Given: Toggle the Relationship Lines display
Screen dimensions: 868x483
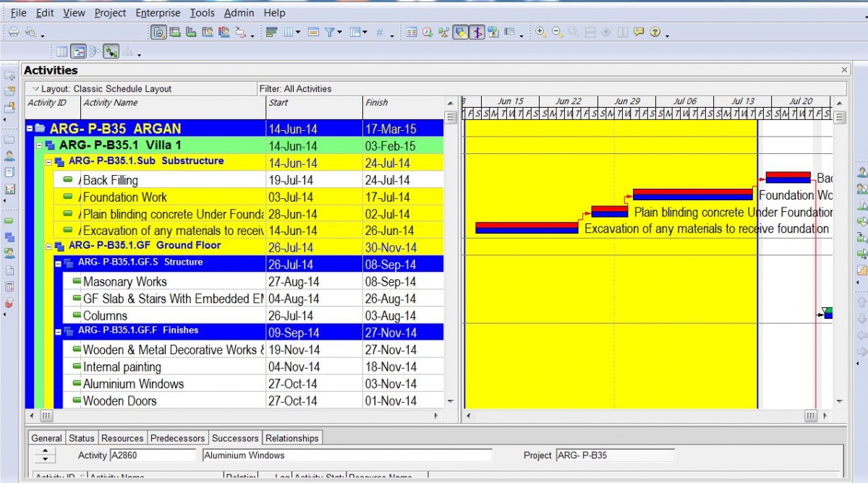Looking at the screenshot, I should click(x=111, y=51).
